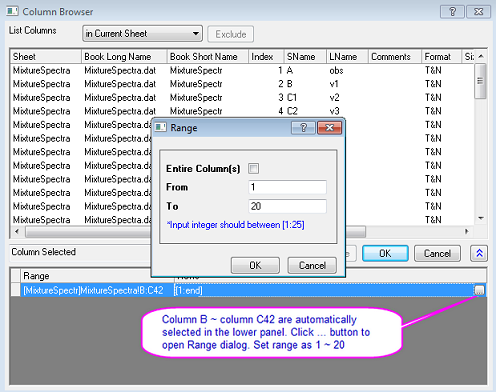This screenshot has height=392, width=496.
Task: Click the Book Short Name column header
Action: click(x=208, y=57)
